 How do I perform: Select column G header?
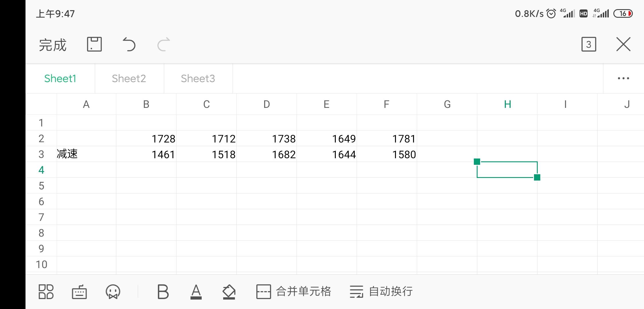pyautogui.click(x=447, y=104)
